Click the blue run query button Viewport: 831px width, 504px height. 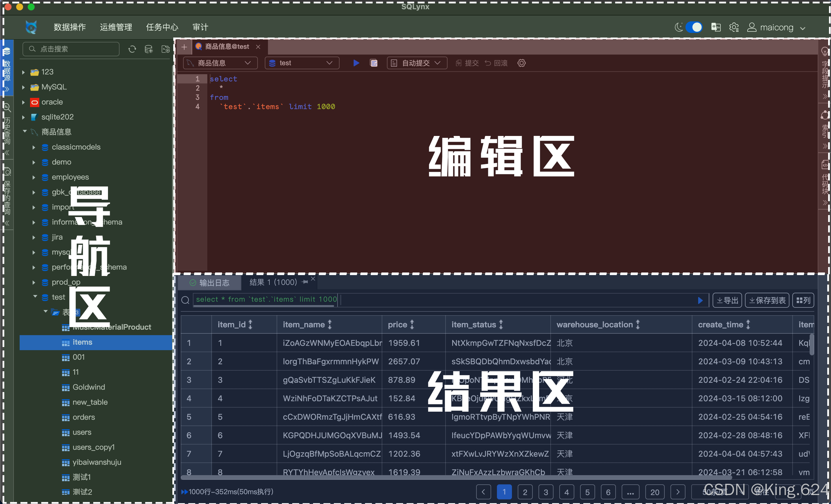click(356, 63)
